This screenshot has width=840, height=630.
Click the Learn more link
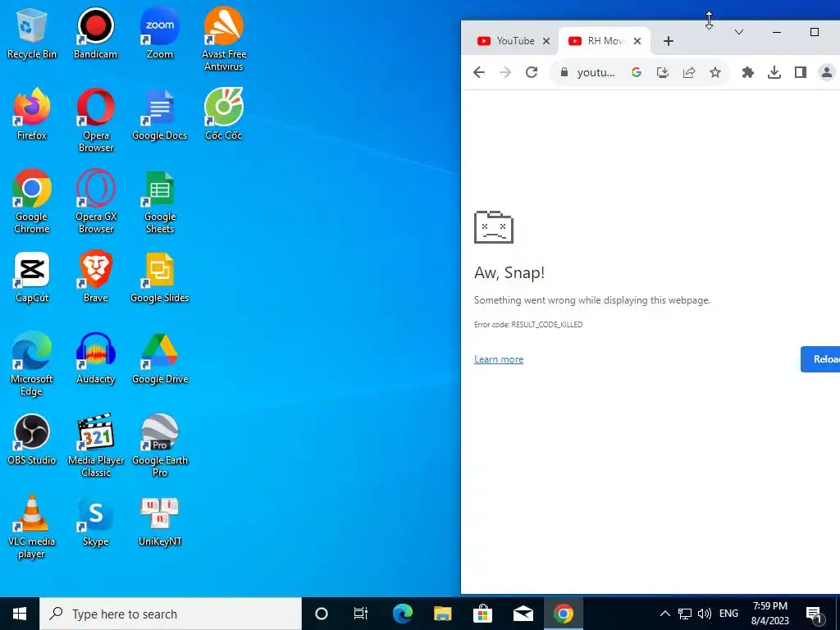coord(499,359)
